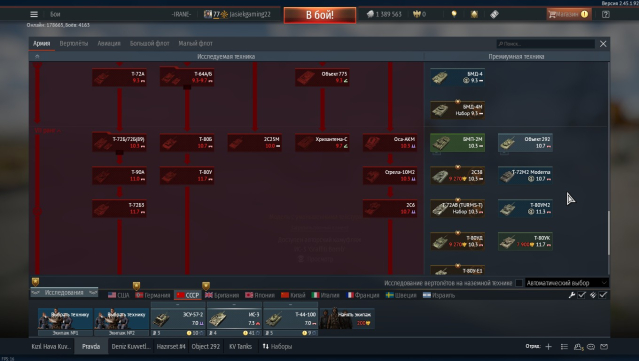Switch to the Авиация tab
Viewport: 639px width, 361px height.
pos(109,43)
